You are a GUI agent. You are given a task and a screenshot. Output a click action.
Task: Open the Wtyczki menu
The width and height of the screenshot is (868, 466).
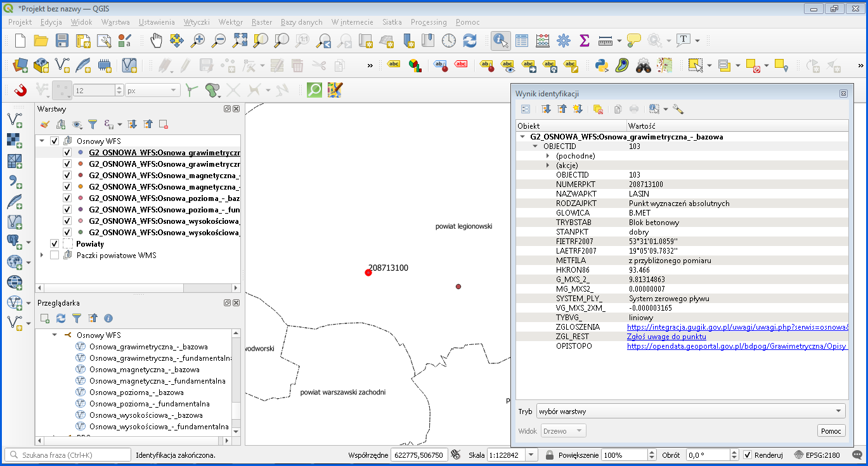[197, 22]
